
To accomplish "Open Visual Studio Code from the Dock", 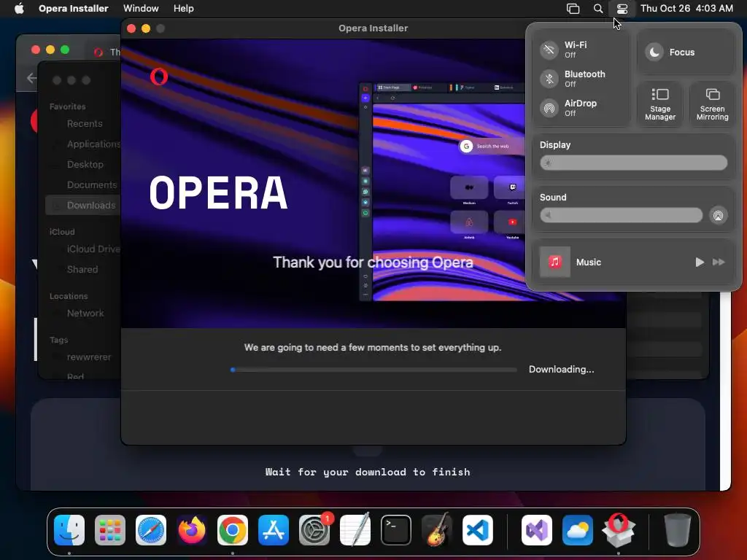I will point(477,530).
